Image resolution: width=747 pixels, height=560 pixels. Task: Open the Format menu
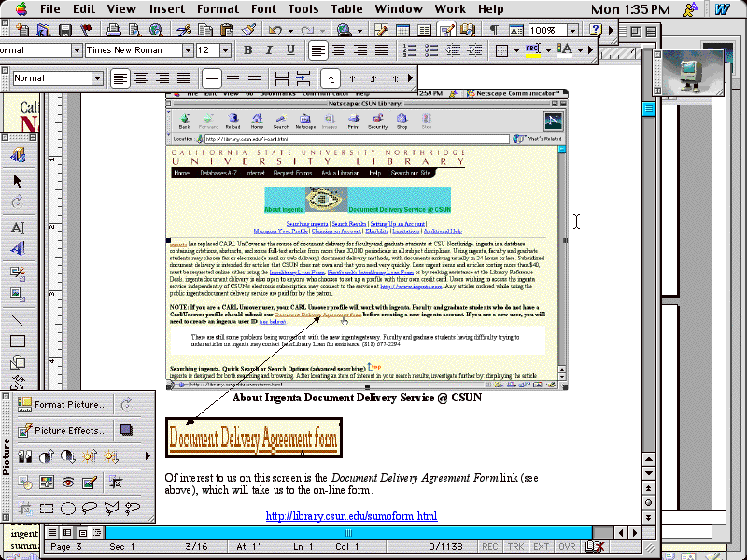click(218, 9)
